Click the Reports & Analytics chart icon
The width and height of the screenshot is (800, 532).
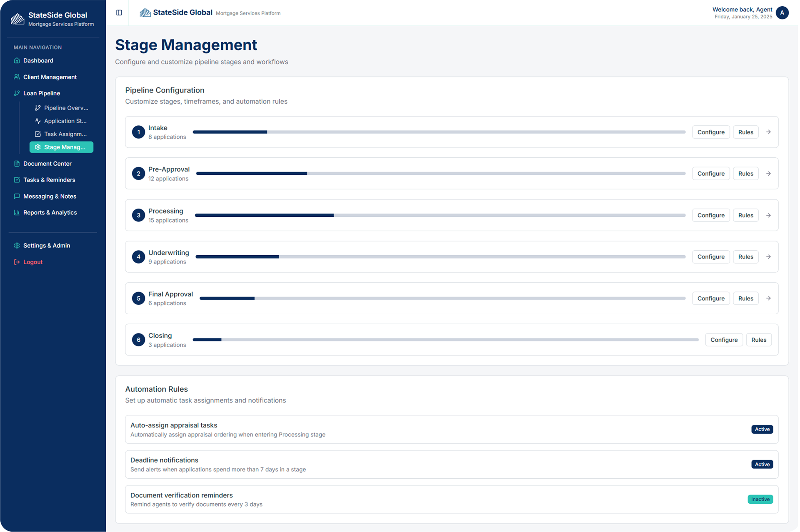(x=17, y=212)
